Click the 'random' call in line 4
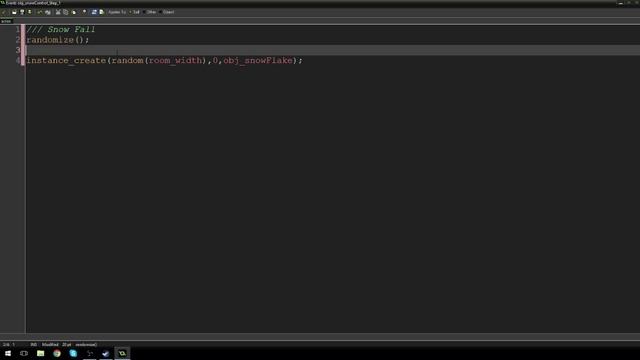The image size is (640, 360). click(x=127, y=60)
